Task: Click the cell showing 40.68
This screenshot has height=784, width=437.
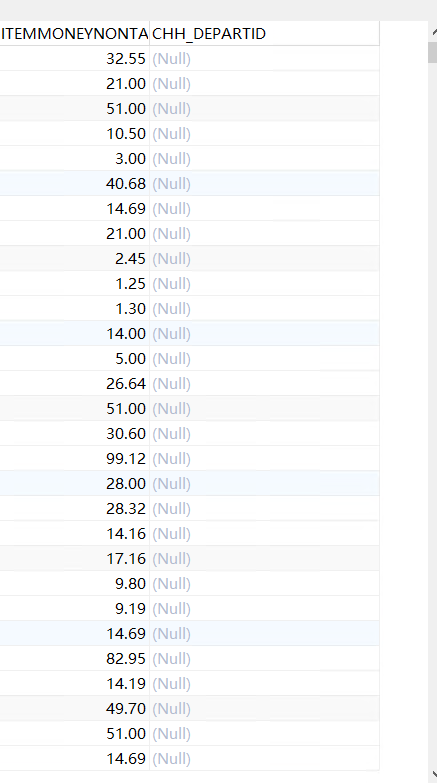Action: [x=74, y=184]
